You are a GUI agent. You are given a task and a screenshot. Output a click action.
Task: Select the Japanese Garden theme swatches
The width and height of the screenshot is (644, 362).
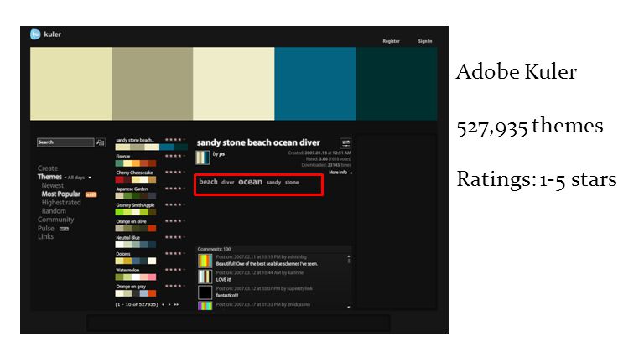[136, 196]
